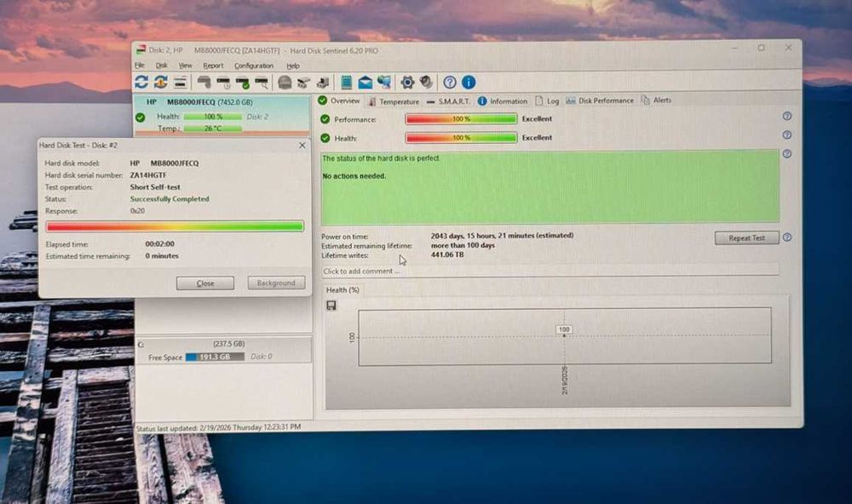Screen dimensions: 852x504
Task: Click the Response value 0x20
Action: coord(137,211)
